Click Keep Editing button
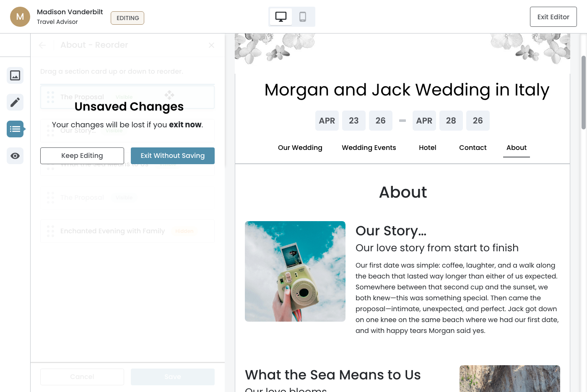The height and width of the screenshot is (392, 587). 82,156
